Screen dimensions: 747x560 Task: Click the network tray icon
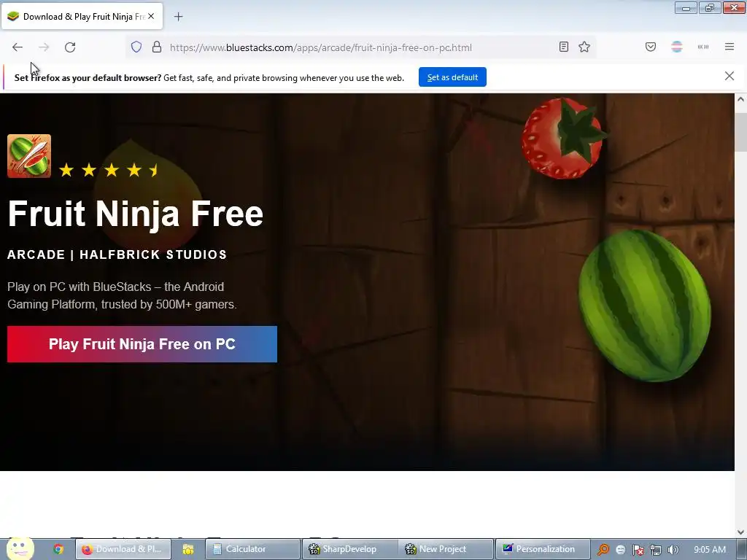[656, 550]
